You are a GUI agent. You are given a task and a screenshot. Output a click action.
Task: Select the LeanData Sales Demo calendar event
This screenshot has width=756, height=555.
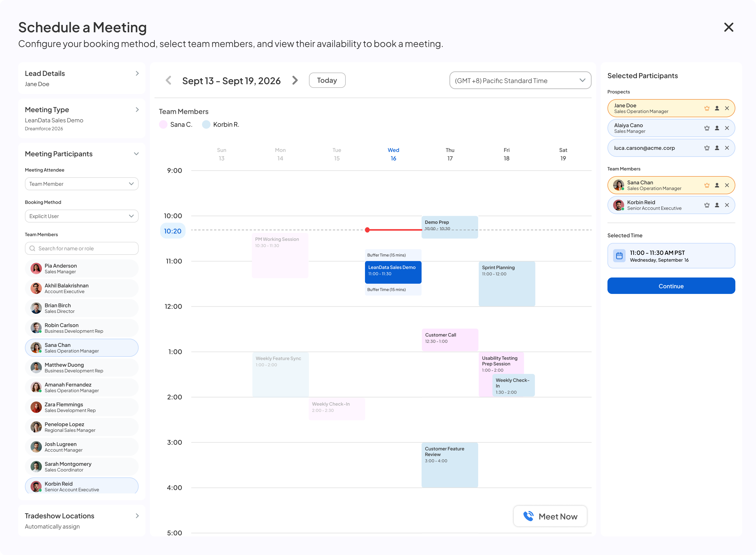pos(393,272)
